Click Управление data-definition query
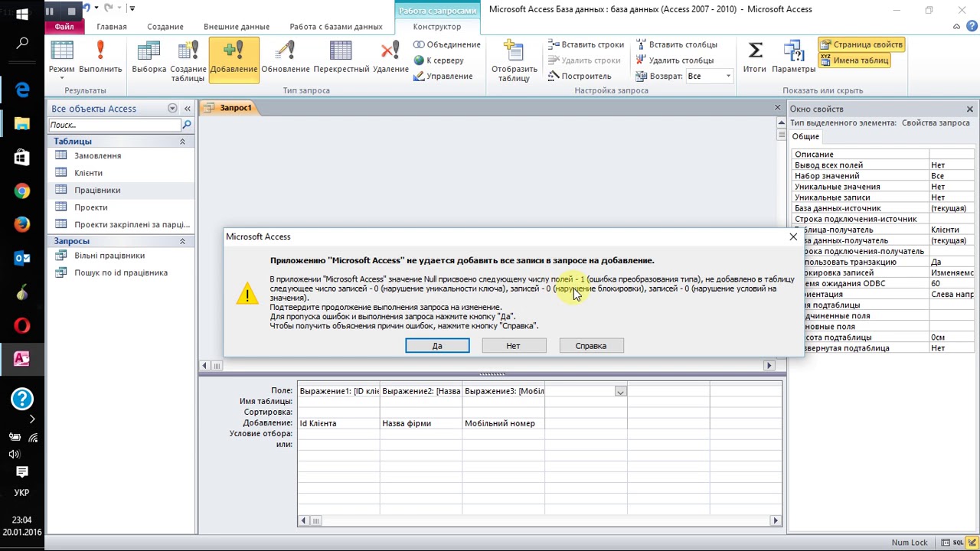 [x=443, y=77]
